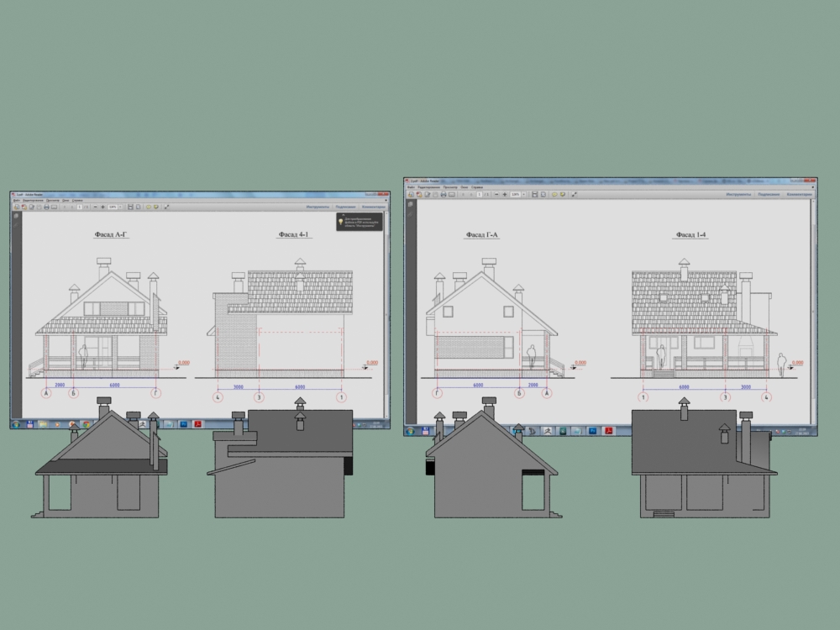Open Инструменты pane in left Reader
This screenshot has height=630, width=840.
point(318,207)
